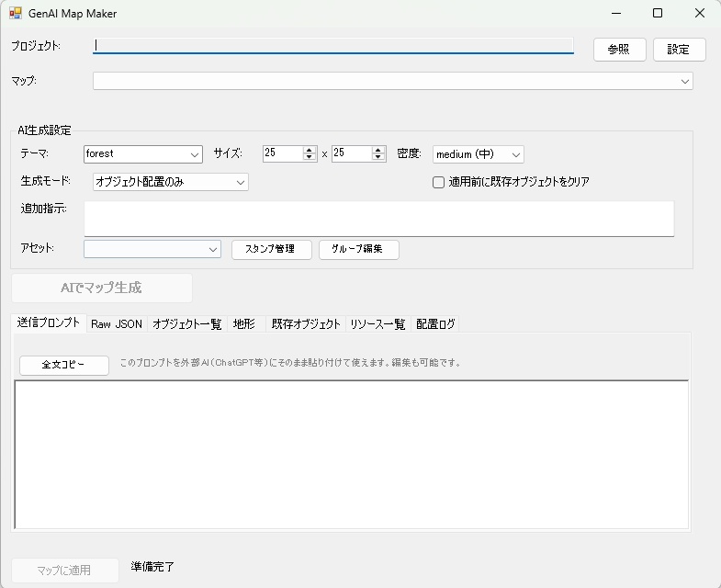The image size is (721, 588).
Task: Close the GenAI Map Maker window
Action: 699,14
